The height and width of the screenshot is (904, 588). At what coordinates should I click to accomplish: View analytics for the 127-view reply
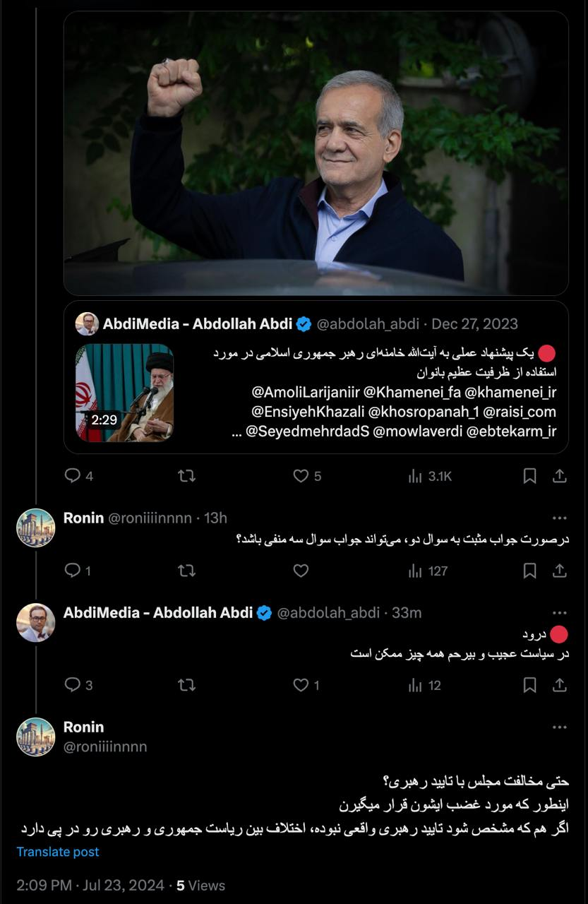pyautogui.click(x=428, y=571)
